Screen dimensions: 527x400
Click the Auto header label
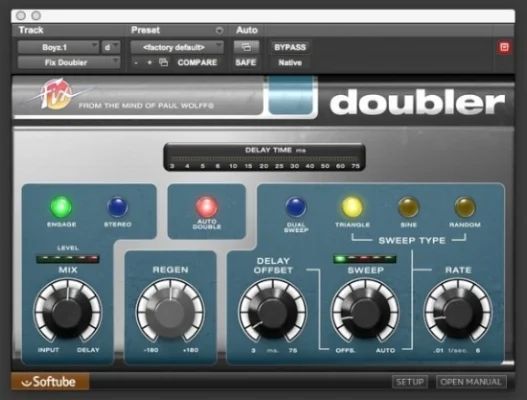click(247, 30)
